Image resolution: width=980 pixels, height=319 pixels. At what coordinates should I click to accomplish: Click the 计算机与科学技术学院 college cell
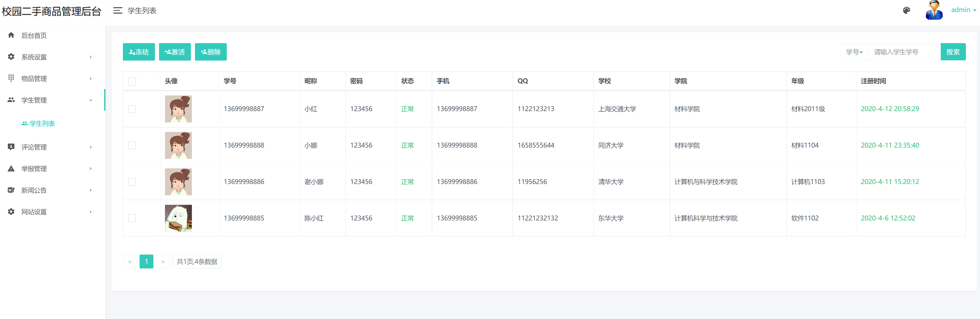coord(706,182)
